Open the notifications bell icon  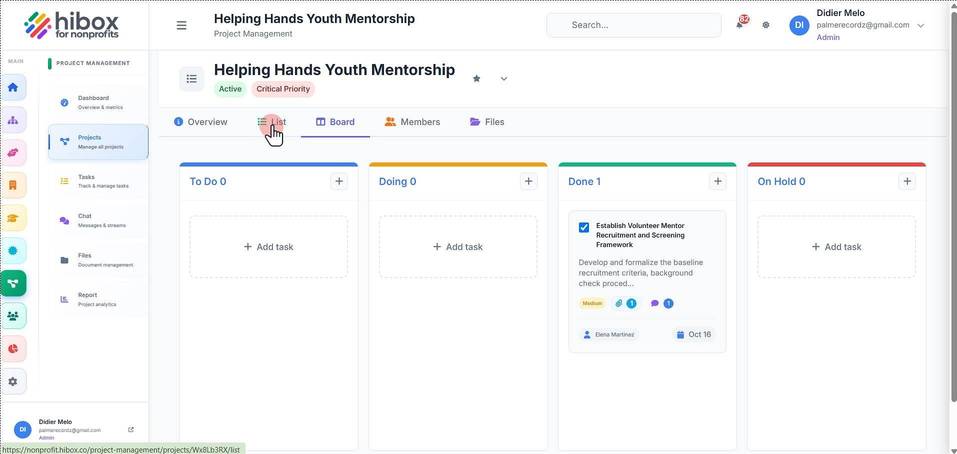click(740, 24)
